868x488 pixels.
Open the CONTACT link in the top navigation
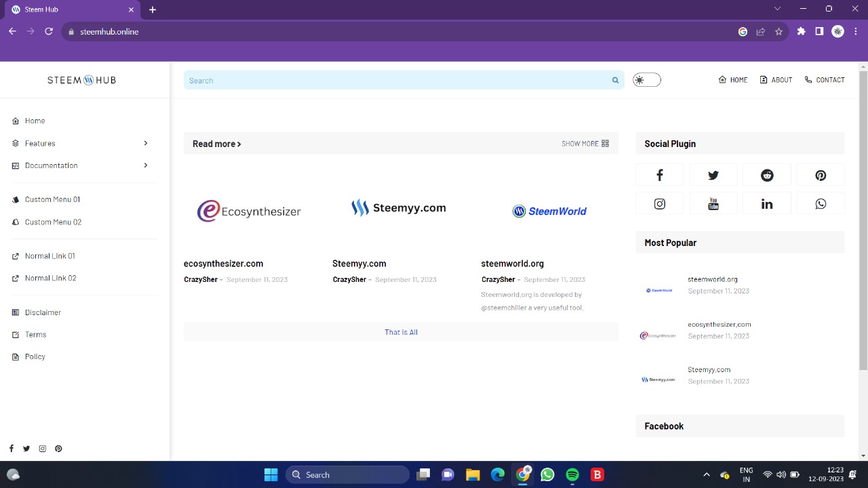[x=825, y=80]
